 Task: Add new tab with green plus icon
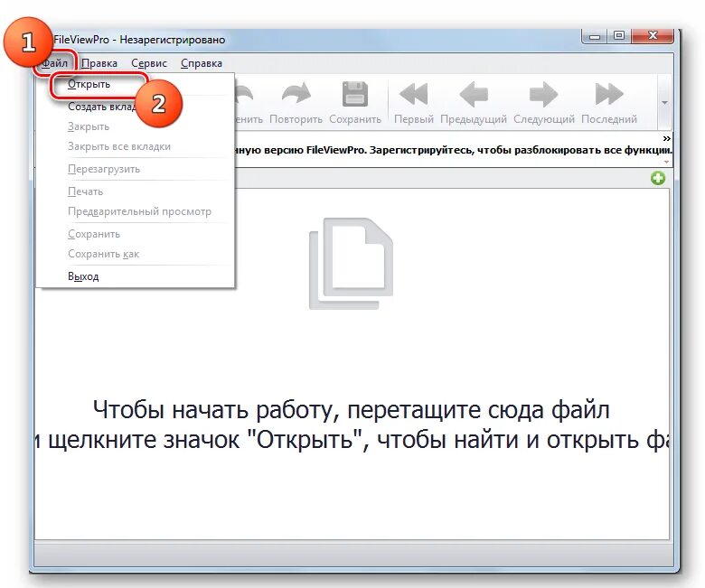coord(658,178)
